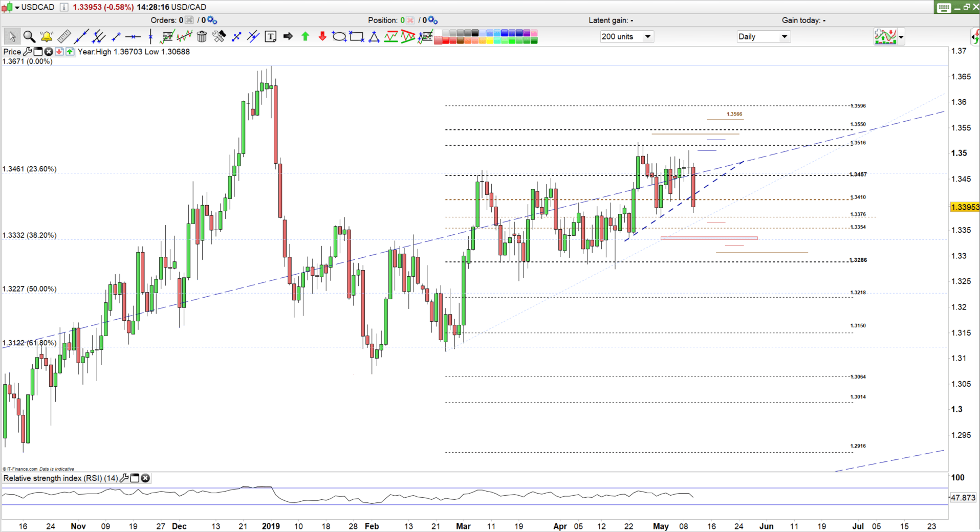The width and height of the screenshot is (980, 532).
Task: Insert a green up arrow marker
Action: 306,36
